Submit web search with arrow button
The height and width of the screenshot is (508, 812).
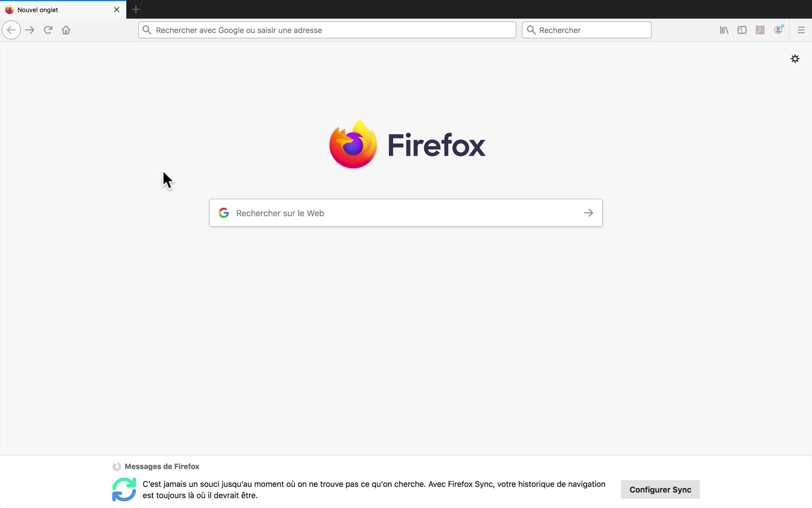[x=589, y=213]
